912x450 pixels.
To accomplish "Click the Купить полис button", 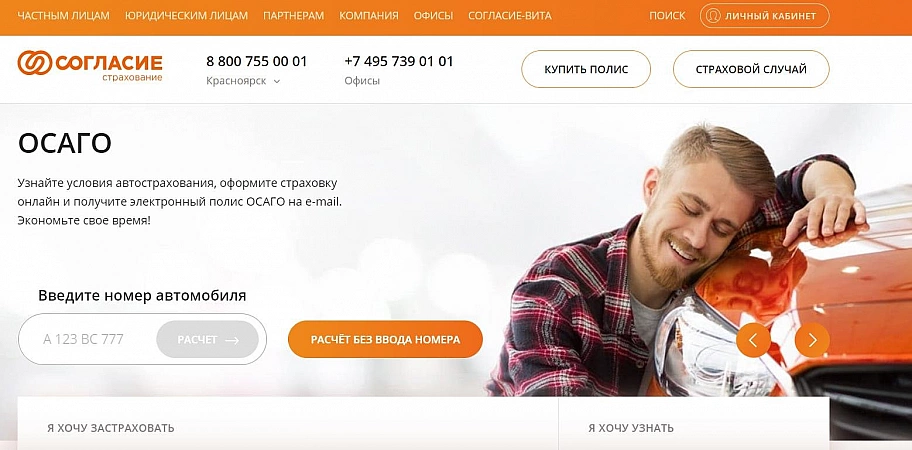I will [x=586, y=69].
